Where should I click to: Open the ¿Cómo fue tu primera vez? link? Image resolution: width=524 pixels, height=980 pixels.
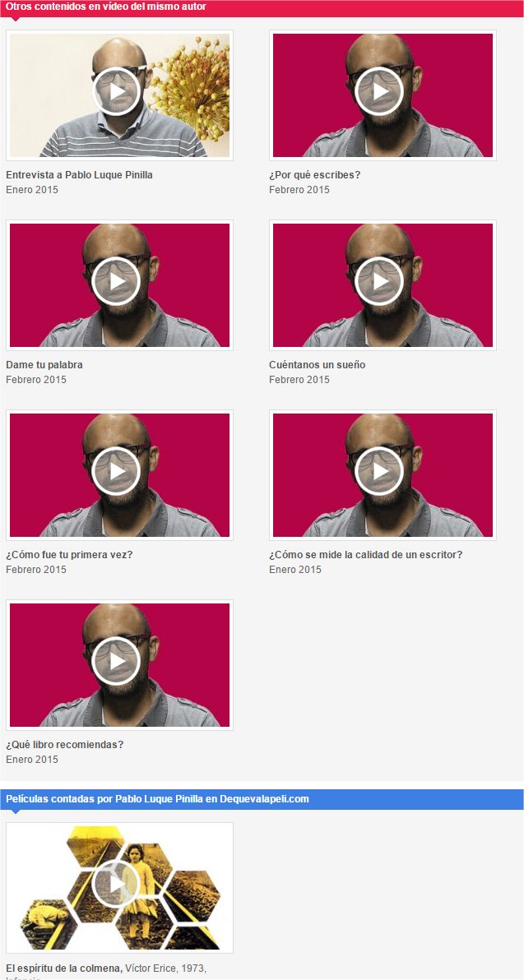point(69,555)
